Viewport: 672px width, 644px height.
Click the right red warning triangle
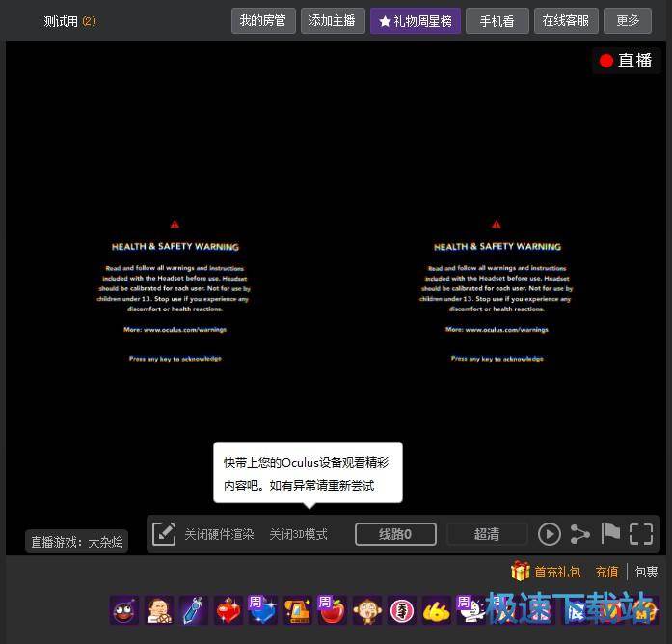click(497, 224)
